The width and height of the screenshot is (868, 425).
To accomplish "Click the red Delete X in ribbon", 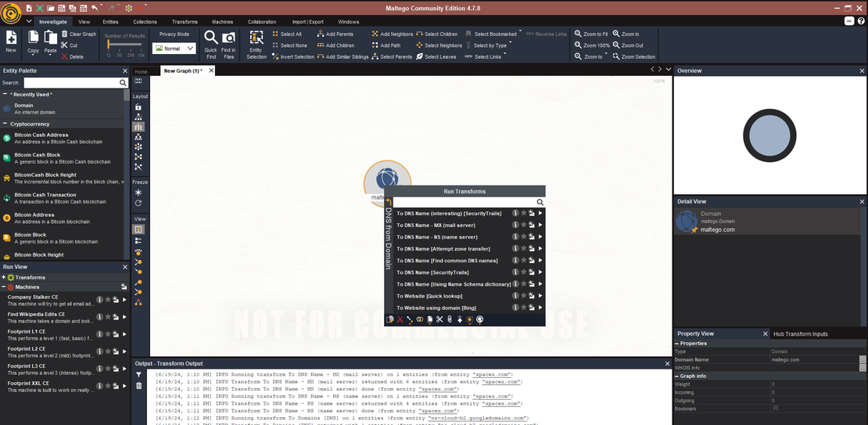I will 65,56.
